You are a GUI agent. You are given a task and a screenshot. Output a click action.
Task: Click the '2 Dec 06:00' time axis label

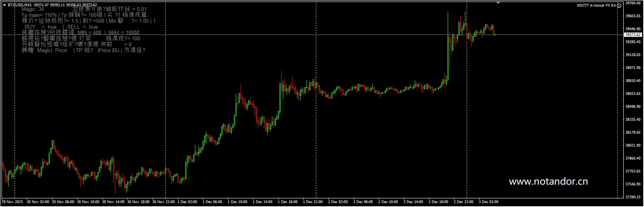pos(363,202)
